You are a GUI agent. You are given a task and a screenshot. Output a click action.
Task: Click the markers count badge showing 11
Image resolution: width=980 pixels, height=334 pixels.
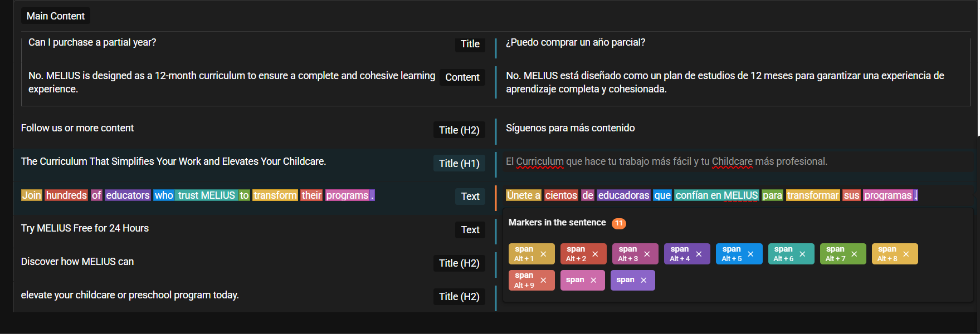click(619, 223)
